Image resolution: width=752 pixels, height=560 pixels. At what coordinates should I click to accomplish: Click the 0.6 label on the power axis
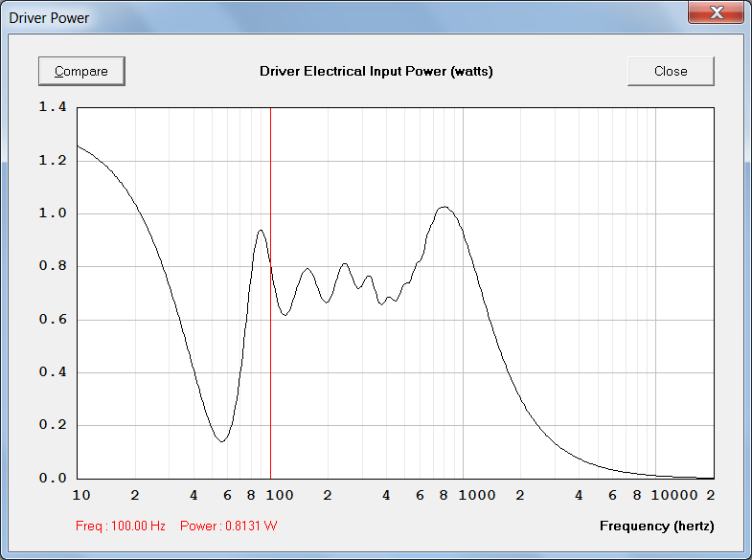point(53,320)
